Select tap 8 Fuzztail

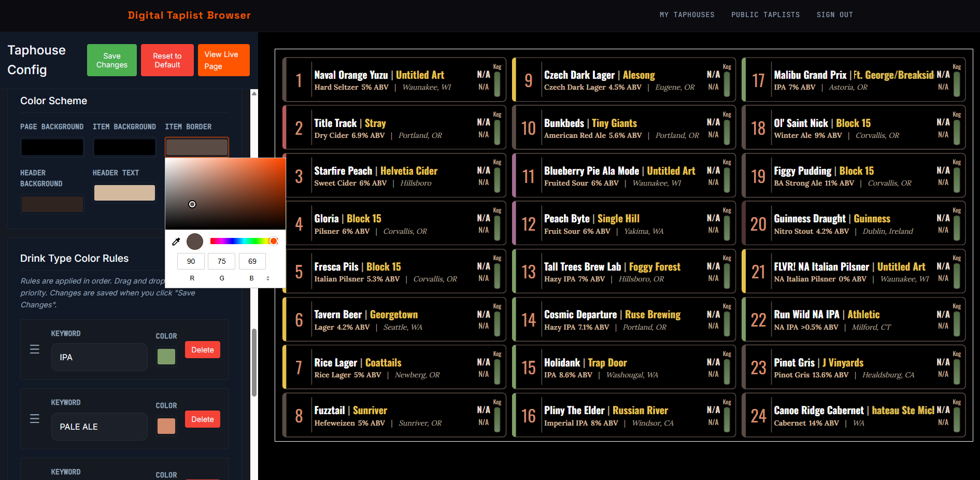tap(394, 415)
